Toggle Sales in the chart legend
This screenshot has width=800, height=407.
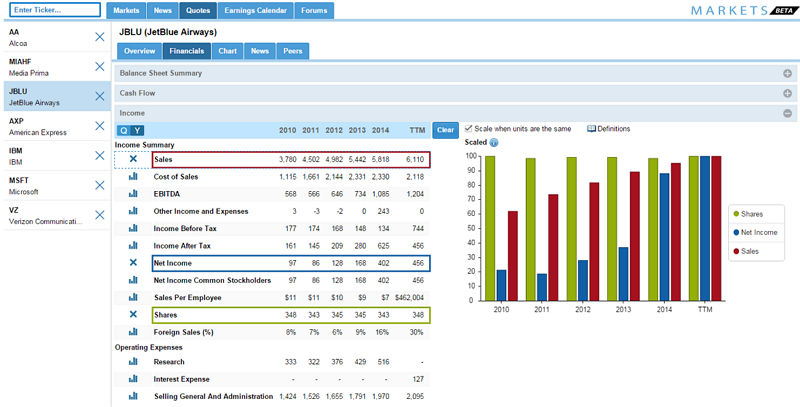(x=745, y=251)
